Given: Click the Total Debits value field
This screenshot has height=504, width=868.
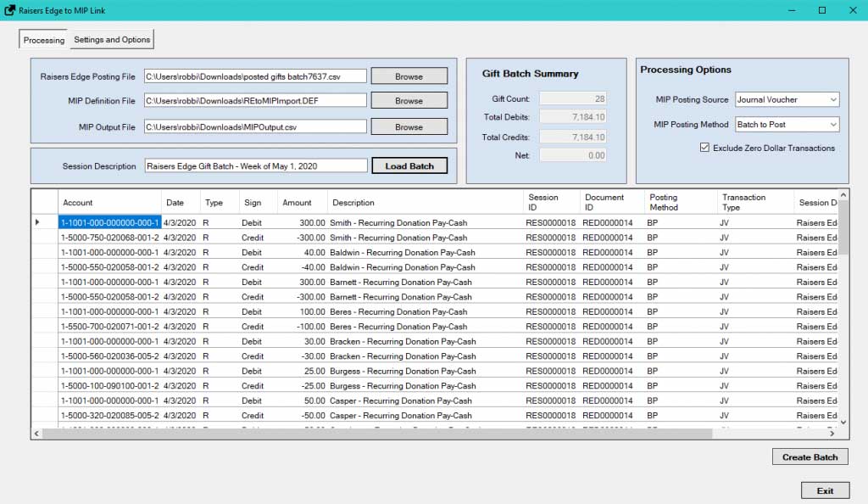Looking at the screenshot, I should pos(573,117).
